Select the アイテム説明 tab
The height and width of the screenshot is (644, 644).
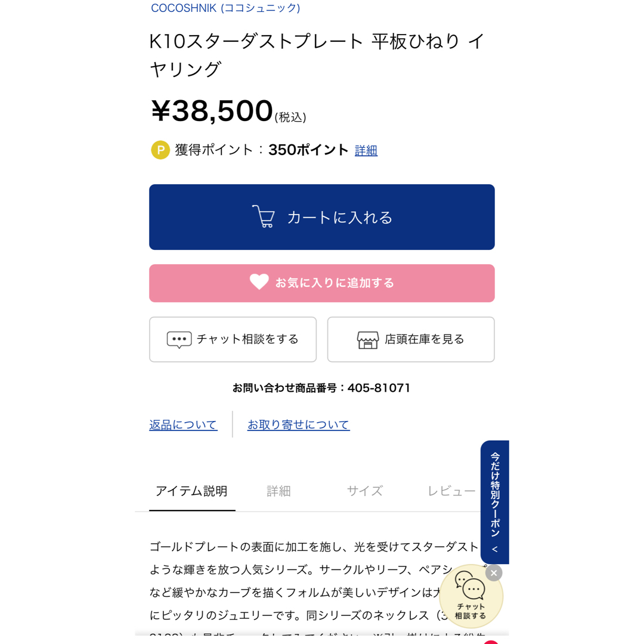[192, 491]
